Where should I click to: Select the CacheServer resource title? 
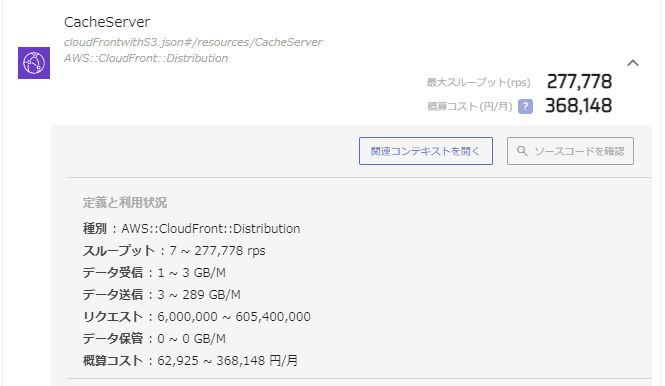pos(107,22)
